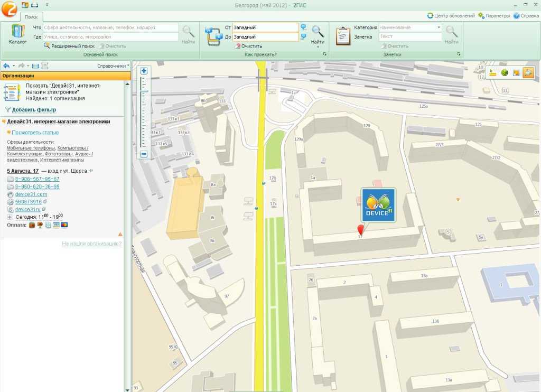
Task: Click the map zoom slider track
Action: (144, 114)
